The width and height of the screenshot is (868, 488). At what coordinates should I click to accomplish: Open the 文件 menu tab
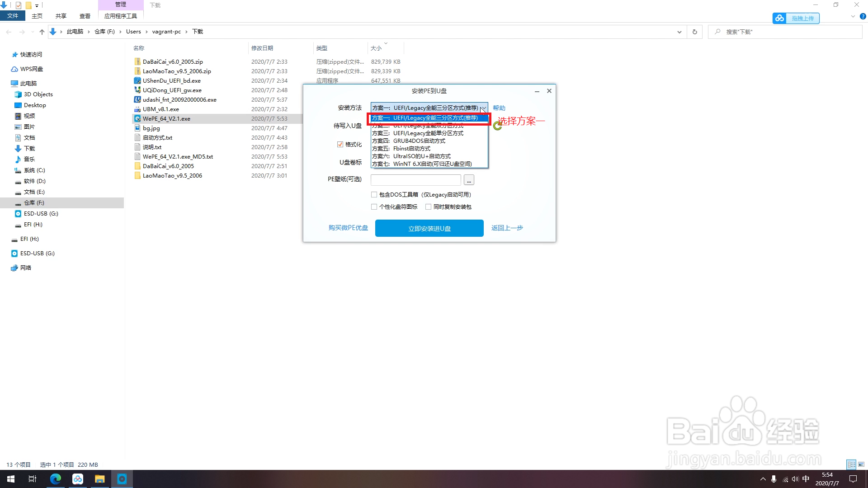click(13, 16)
